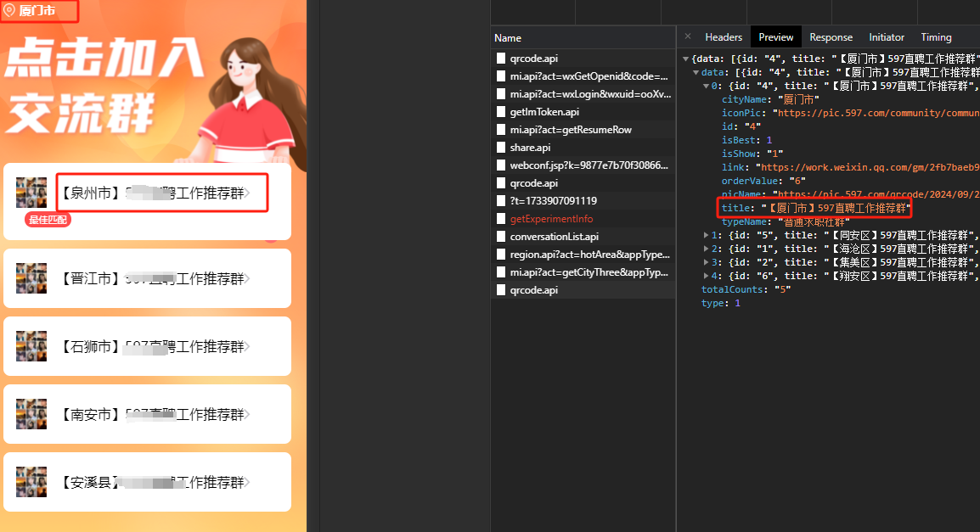Switch to the Headers tab
The image size is (980, 532).
(x=724, y=37)
